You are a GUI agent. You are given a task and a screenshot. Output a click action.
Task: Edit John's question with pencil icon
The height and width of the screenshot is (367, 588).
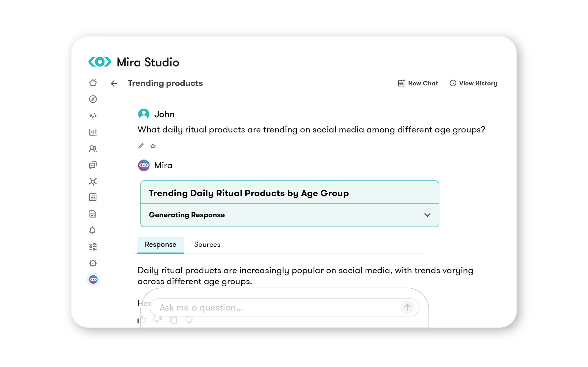coord(141,146)
